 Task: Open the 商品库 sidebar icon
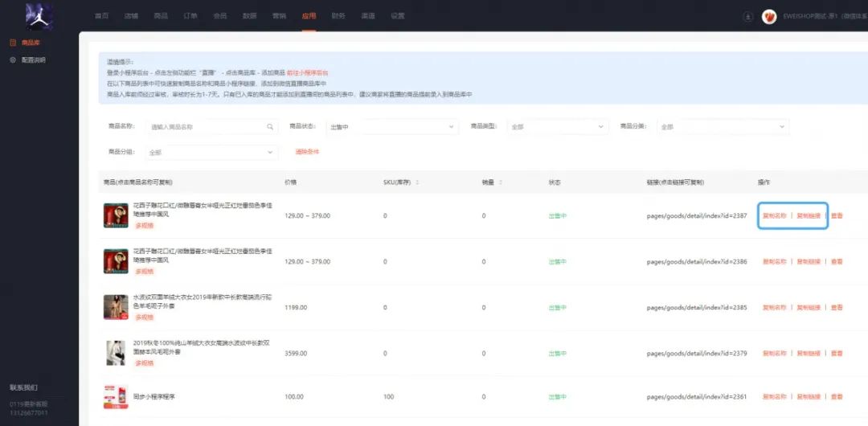point(13,43)
